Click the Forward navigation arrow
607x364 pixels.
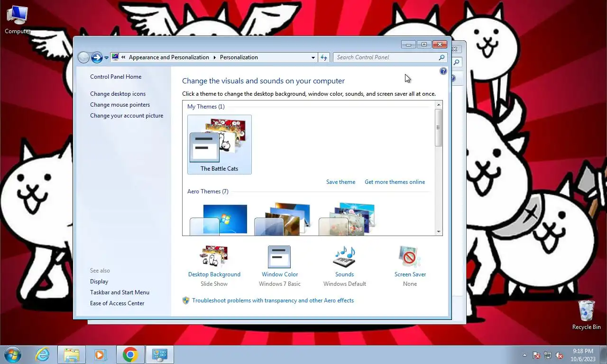click(x=97, y=57)
